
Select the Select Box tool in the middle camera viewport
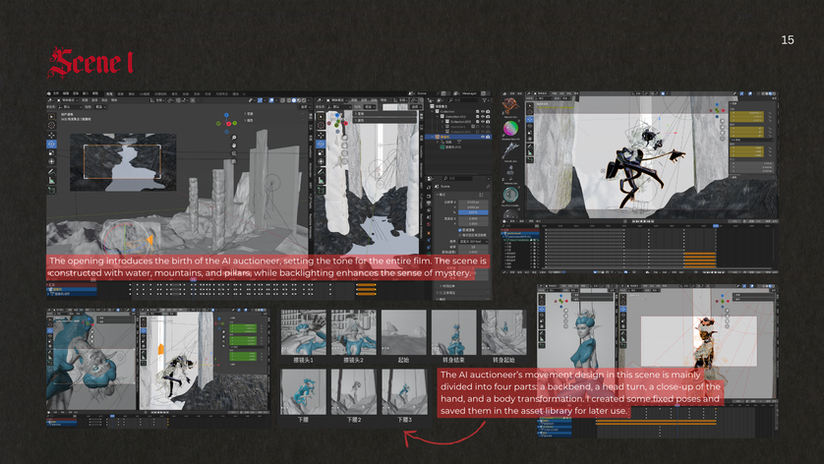pos(321,117)
